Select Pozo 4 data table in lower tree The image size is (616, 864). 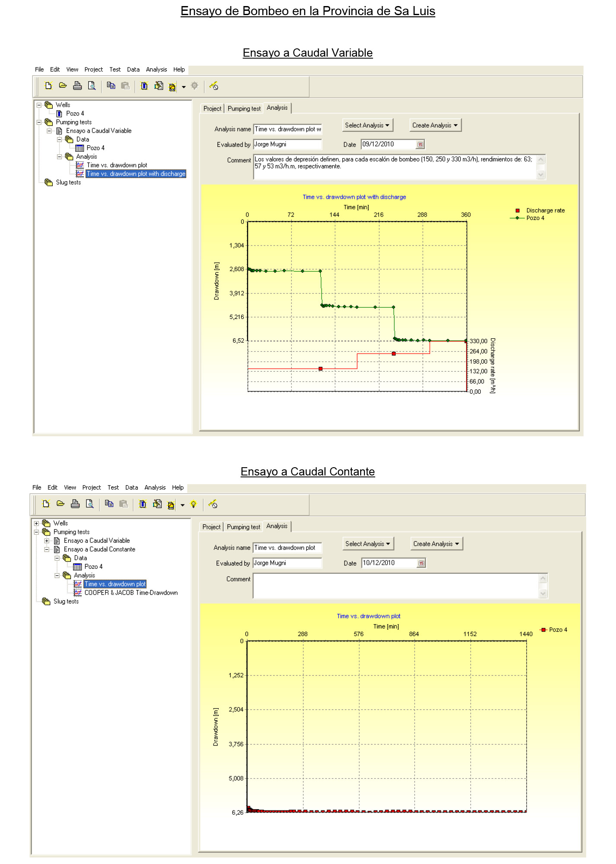tap(93, 567)
